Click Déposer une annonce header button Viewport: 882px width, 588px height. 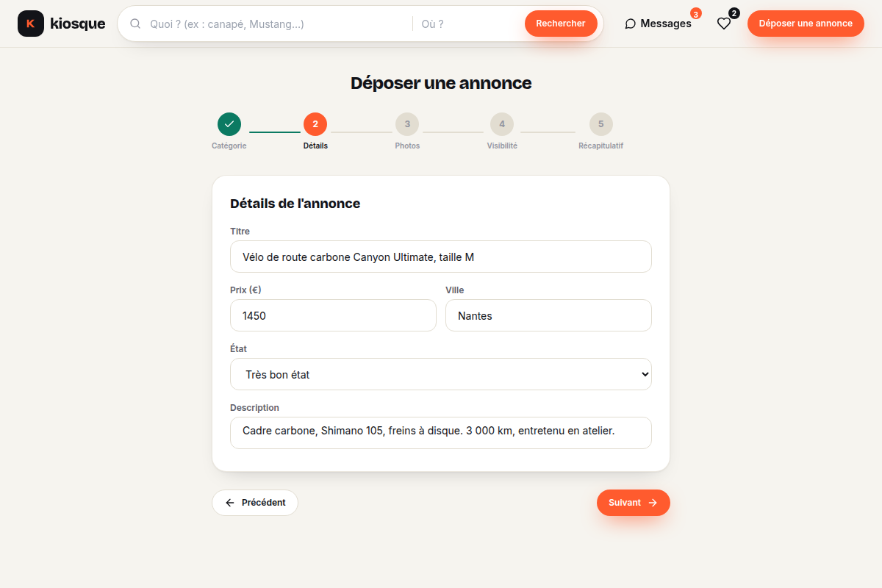(806, 24)
